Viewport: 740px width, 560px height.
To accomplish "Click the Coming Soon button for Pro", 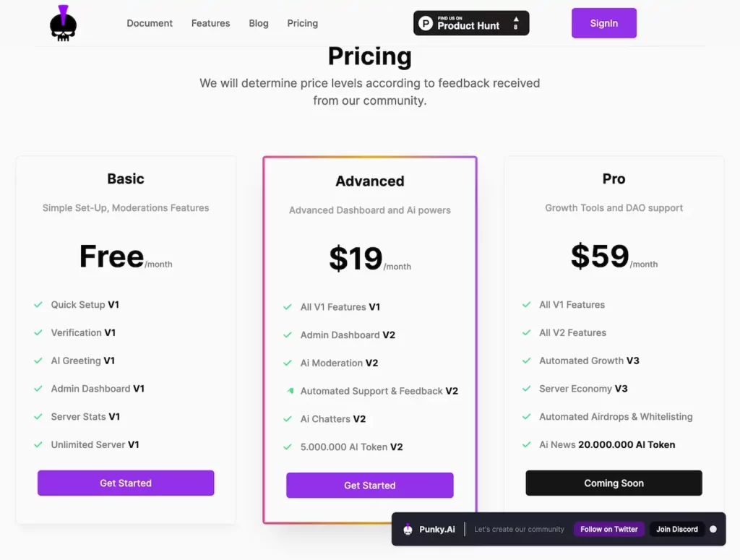I will (x=614, y=483).
